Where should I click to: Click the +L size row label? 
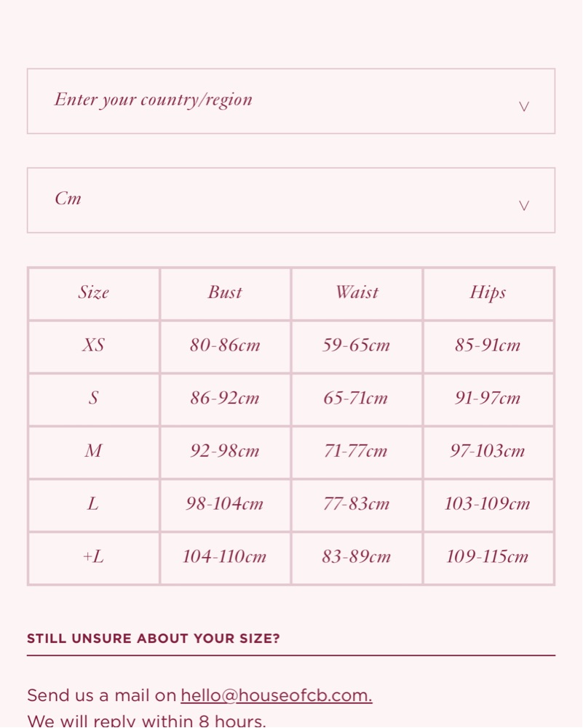point(94,558)
